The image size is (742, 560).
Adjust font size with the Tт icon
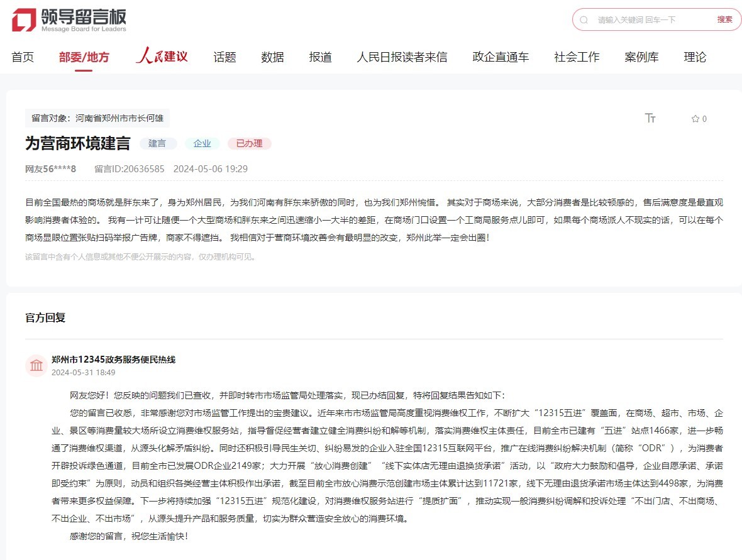[650, 118]
